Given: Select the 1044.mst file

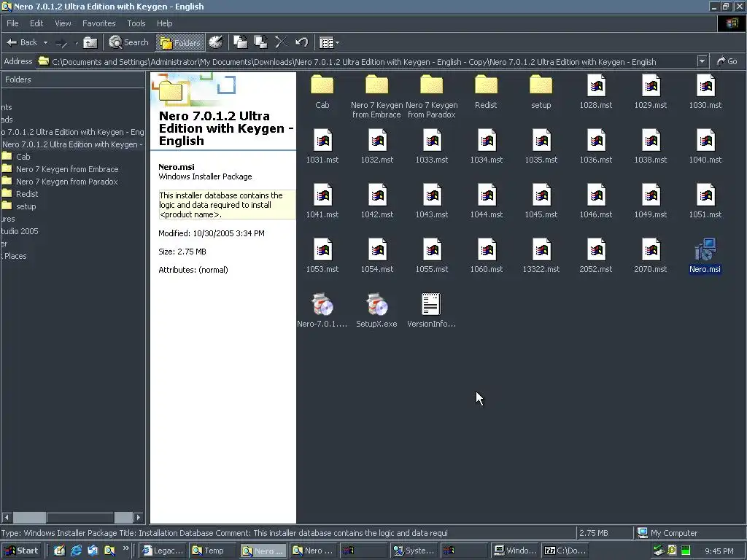Looking at the screenshot, I should click(x=486, y=202).
